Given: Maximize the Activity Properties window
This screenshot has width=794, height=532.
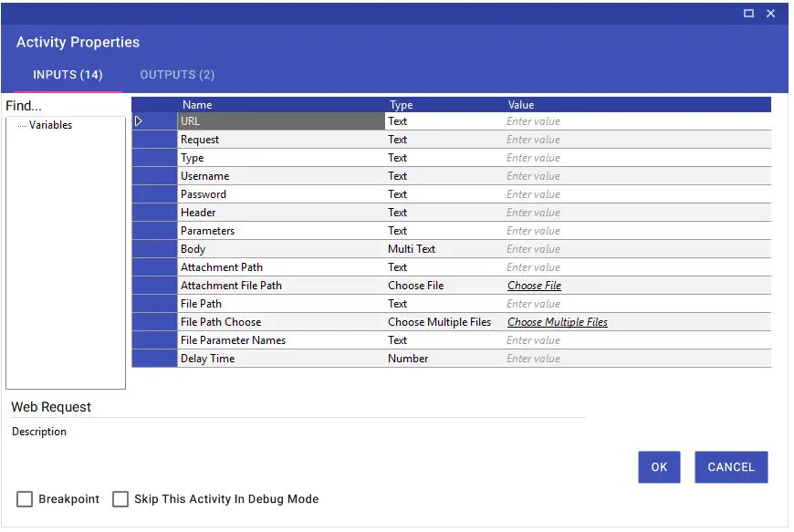Looking at the screenshot, I should pos(748,13).
